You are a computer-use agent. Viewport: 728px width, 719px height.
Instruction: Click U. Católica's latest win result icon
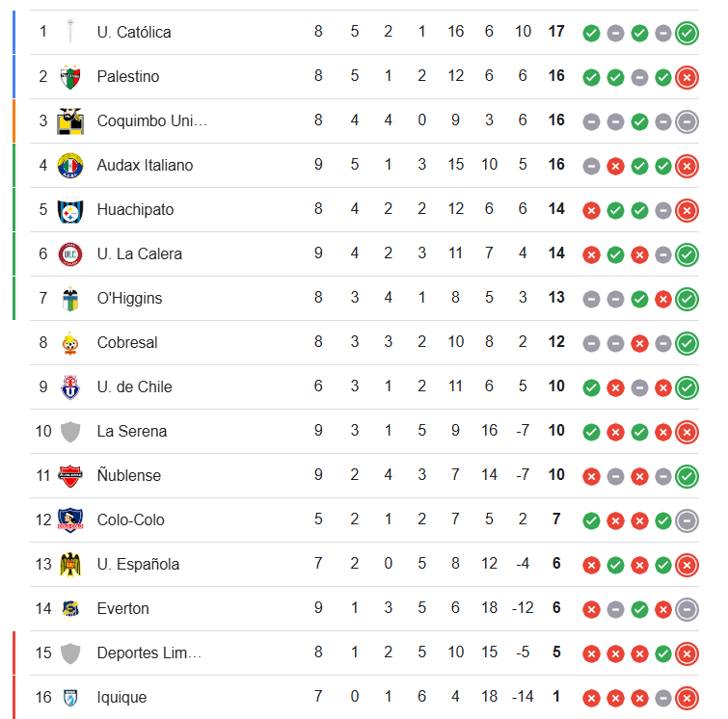tap(687, 33)
